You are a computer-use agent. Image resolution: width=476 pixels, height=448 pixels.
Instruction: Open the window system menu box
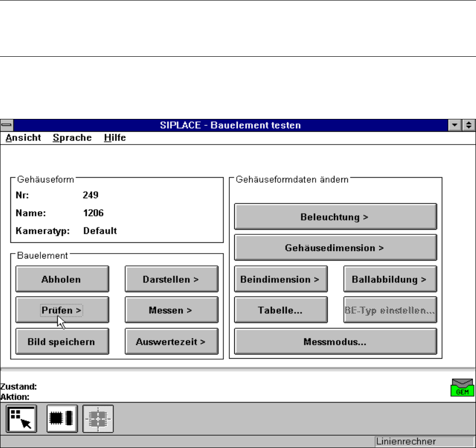[x=6, y=125]
